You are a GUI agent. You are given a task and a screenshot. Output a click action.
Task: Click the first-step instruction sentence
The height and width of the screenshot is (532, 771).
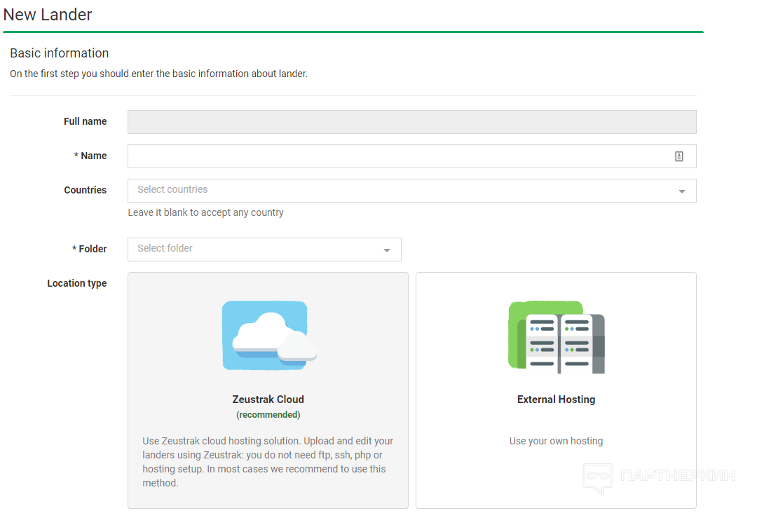coord(158,74)
